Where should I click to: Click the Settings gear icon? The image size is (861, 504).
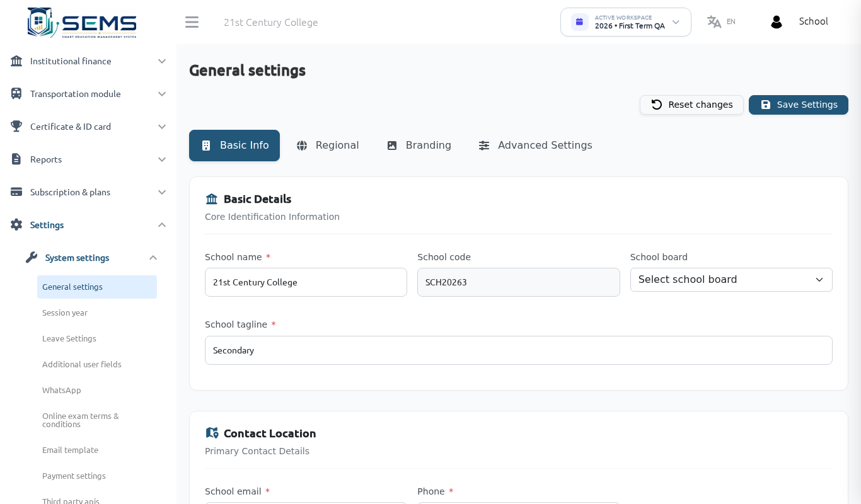(x=16, y=225)
